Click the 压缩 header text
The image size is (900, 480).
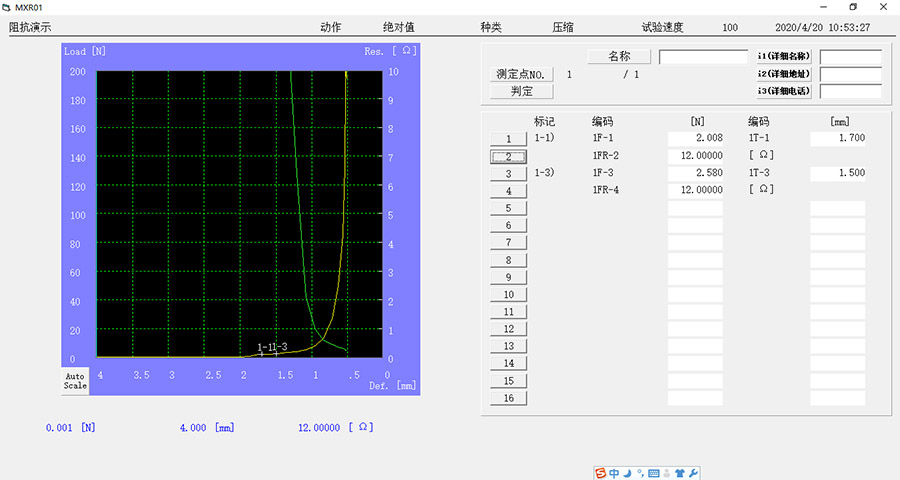(562, 27)
